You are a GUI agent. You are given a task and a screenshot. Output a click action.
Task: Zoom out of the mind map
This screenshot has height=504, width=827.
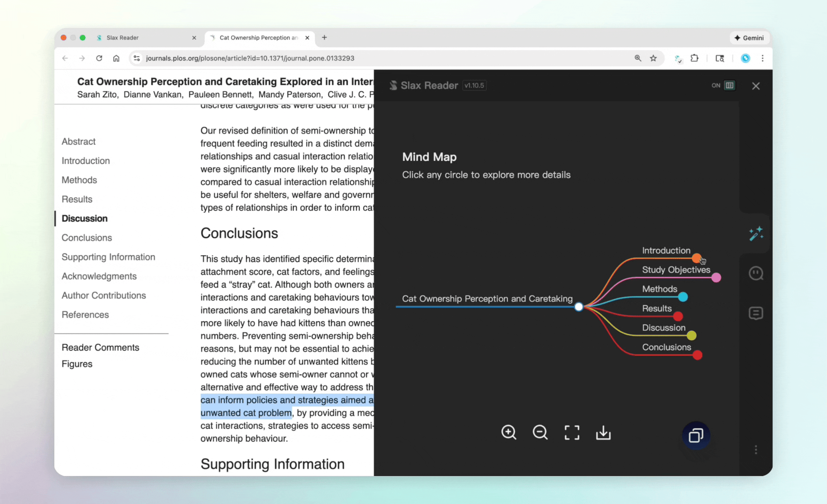pyautogui.click(x=540, y=432)
